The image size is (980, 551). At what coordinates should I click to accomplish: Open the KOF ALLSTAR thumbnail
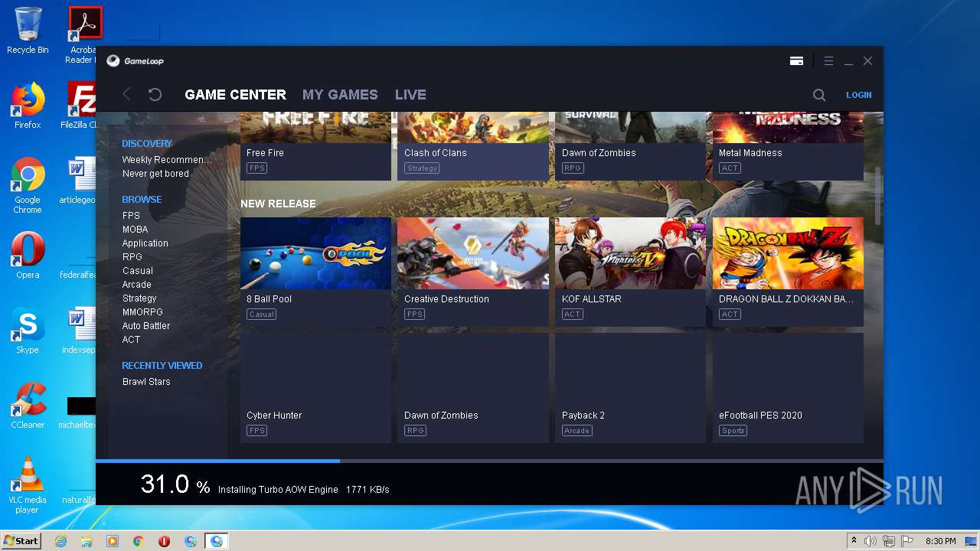[x=631, y=253]
